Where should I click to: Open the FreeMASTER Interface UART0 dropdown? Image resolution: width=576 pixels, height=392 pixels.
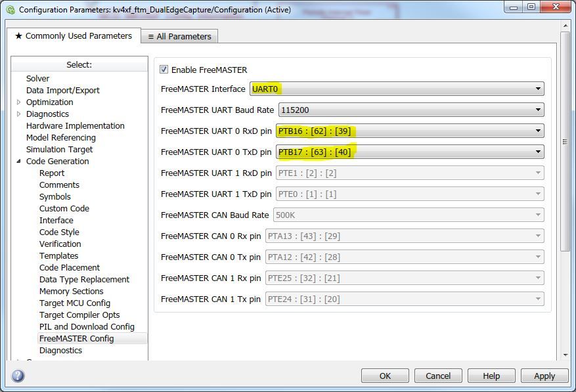pos(397,89)
